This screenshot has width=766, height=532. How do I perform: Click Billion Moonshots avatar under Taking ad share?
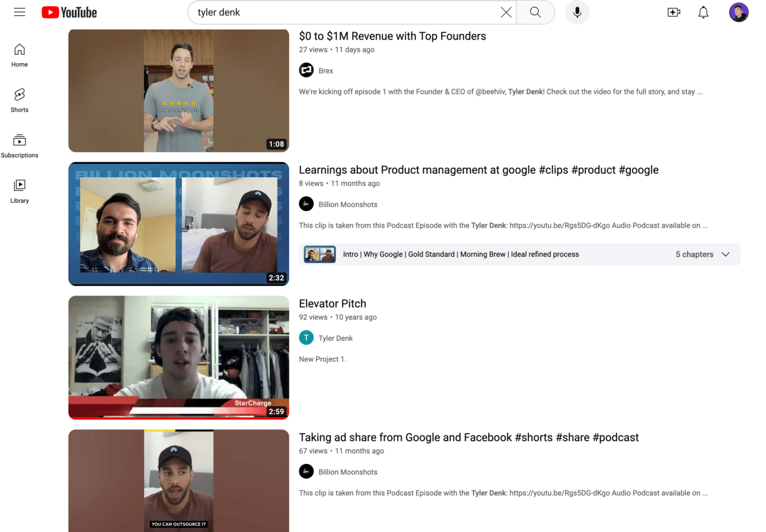tap(306, 472)
